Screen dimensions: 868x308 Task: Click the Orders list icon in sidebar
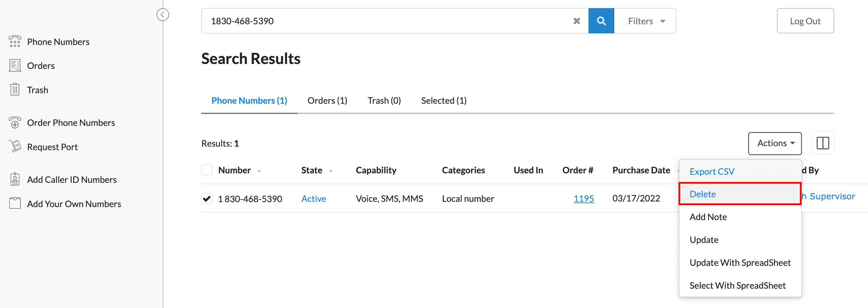pyautogui.click(x=15, y=66)
